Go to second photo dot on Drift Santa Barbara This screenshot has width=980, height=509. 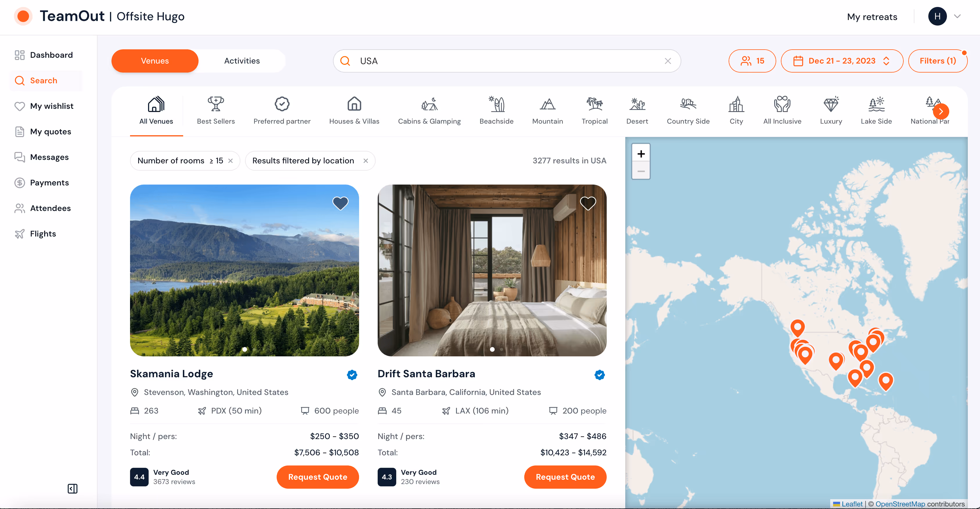[x=501, y=349]
